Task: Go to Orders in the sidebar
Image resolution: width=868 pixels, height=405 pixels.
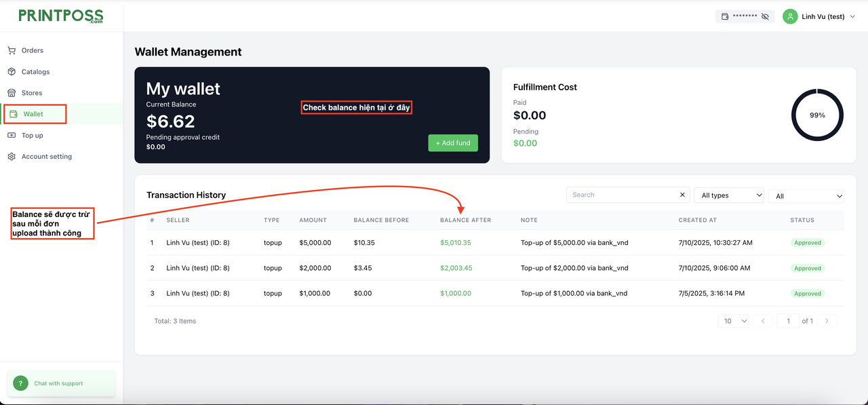Action: pyautogui.click(x=32, y=50)
